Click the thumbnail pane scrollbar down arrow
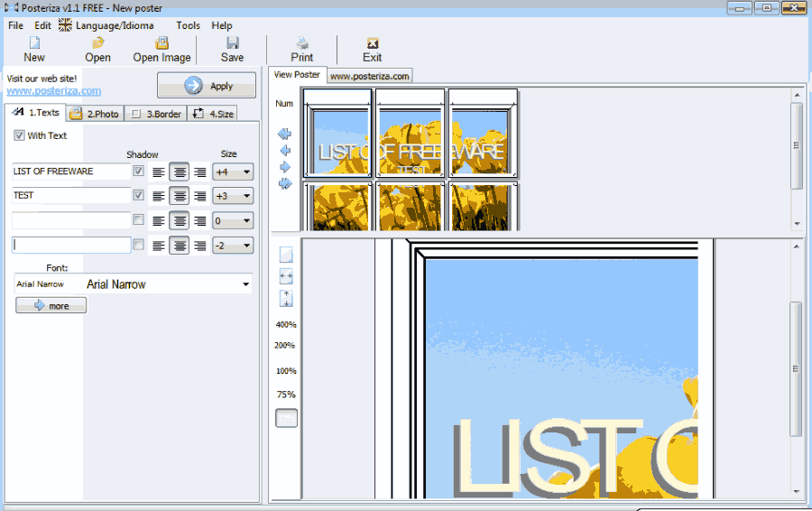This screenshot has height=511, width=812. tap(797, 223)
